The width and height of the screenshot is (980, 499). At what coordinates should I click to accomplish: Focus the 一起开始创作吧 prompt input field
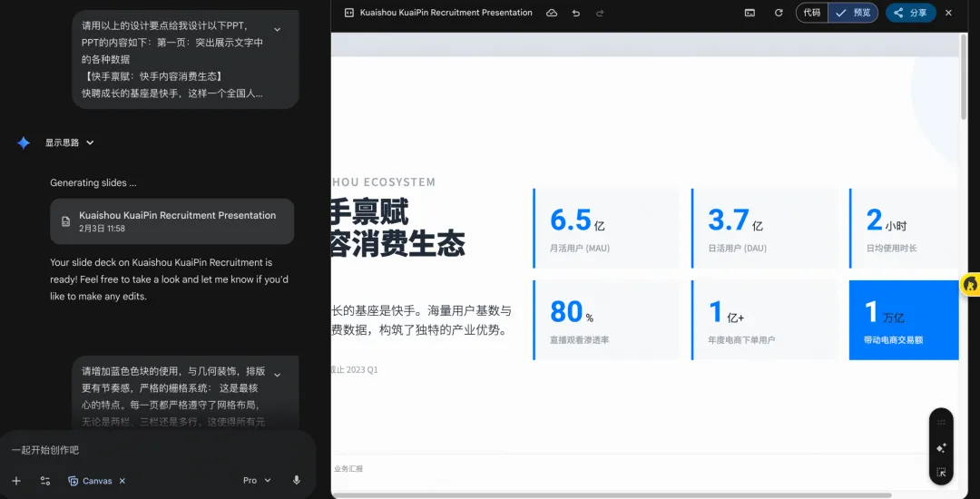point(156,450)
